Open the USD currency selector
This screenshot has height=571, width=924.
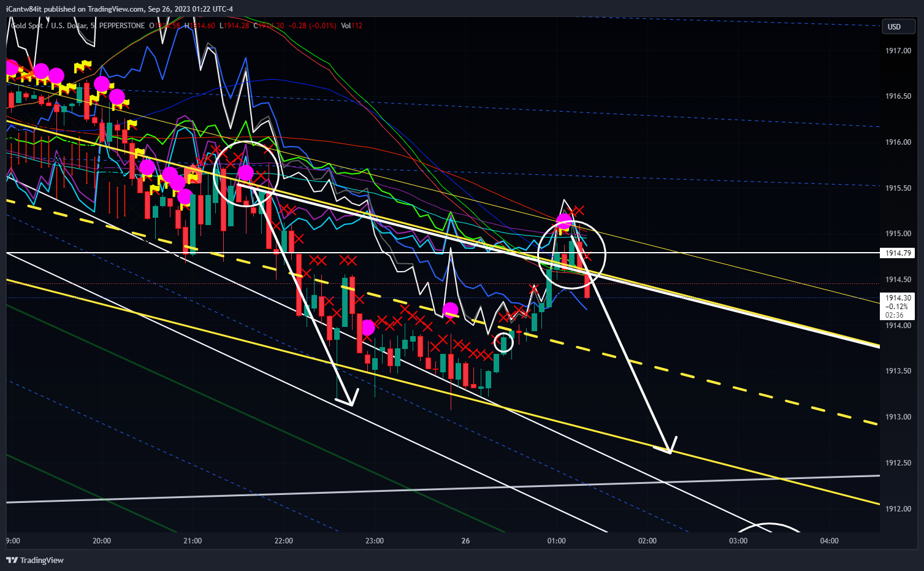point(898,26)
